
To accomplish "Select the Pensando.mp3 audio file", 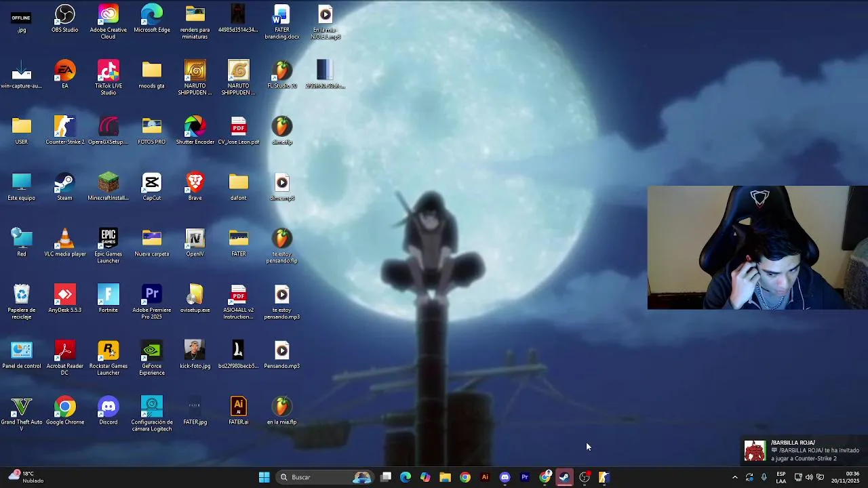I will pyautogui.click(x=281, y=356).
